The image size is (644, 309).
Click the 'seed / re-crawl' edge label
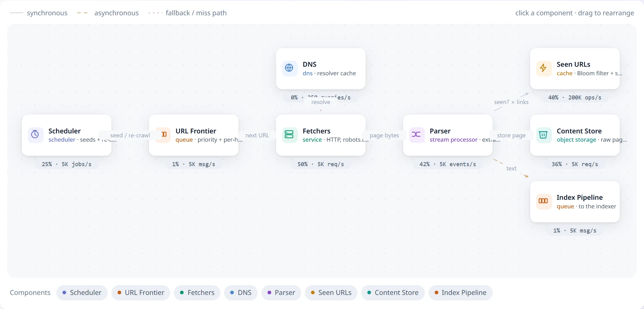[x=130, y=135]
